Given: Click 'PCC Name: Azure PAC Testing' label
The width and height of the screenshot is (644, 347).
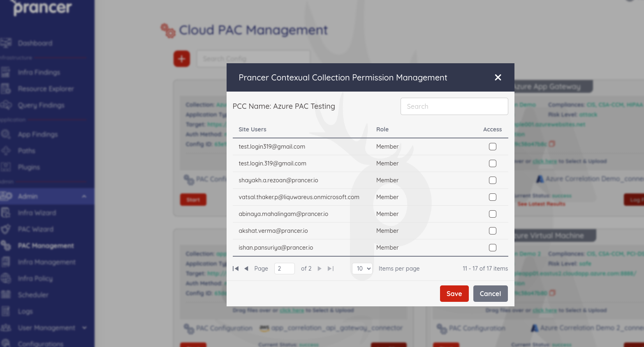Looking at the screenshot, I should pyautogui.click(x=284, y=106).
